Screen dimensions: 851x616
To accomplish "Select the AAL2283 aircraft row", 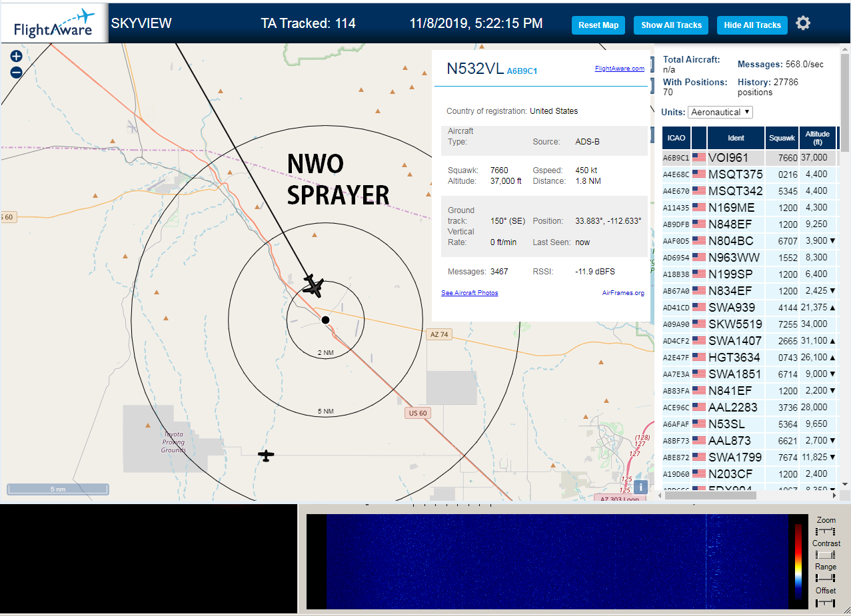I will 750,408.
